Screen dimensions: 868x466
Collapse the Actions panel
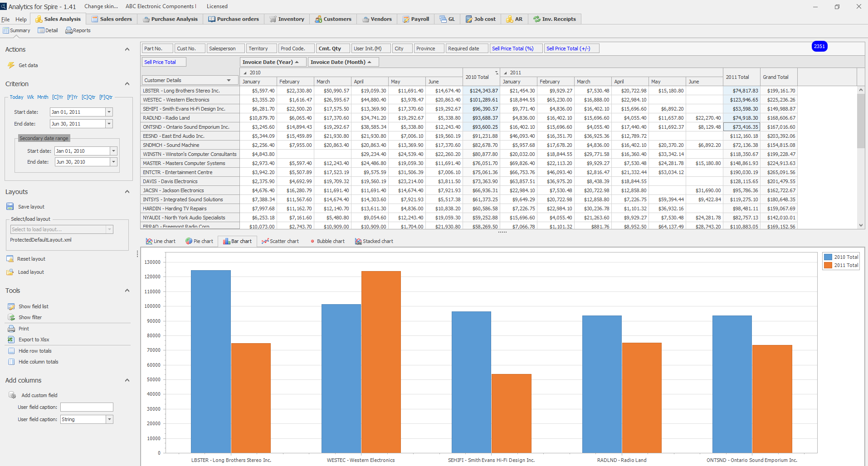click(x=127, y=49)
